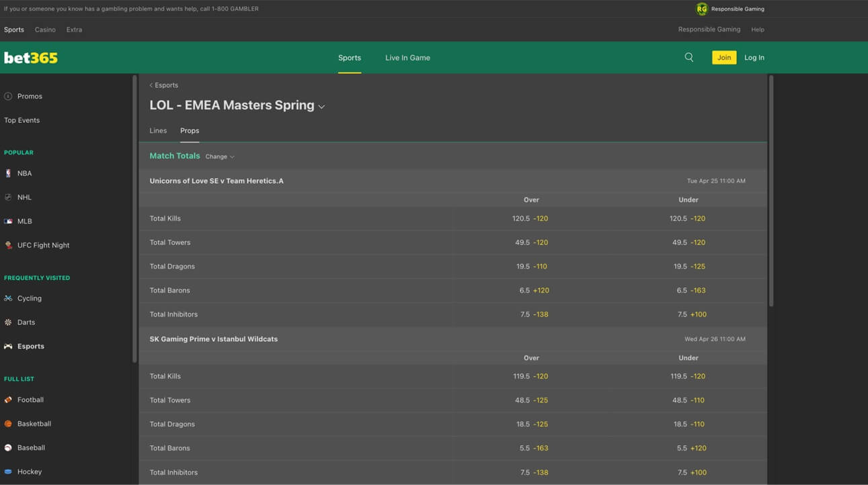Click the Esports controller icon
Image resolution: width=868 pixels, height=485 pixels.
pos(8,347)
